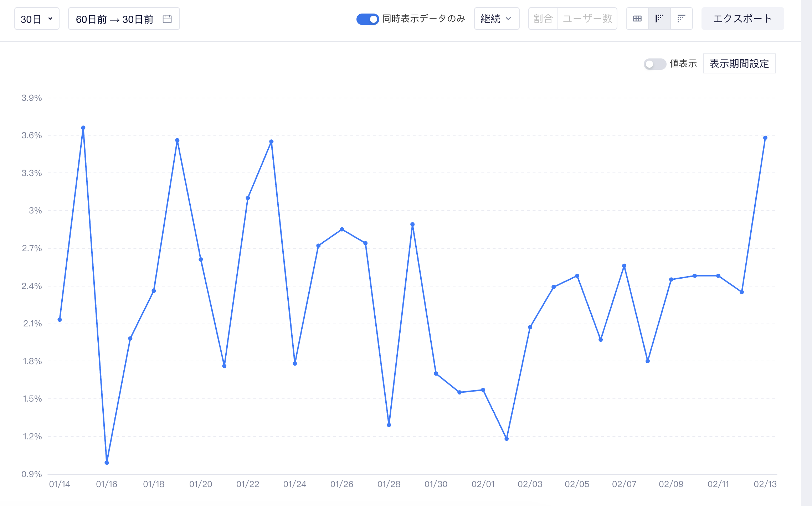Screen dimensions: 812x506
Task: Click the エクスポート button
Action: (742, 19)
